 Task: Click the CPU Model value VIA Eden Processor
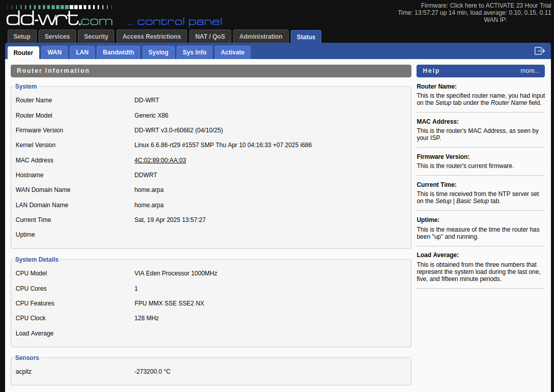click(x=176, y=273)
